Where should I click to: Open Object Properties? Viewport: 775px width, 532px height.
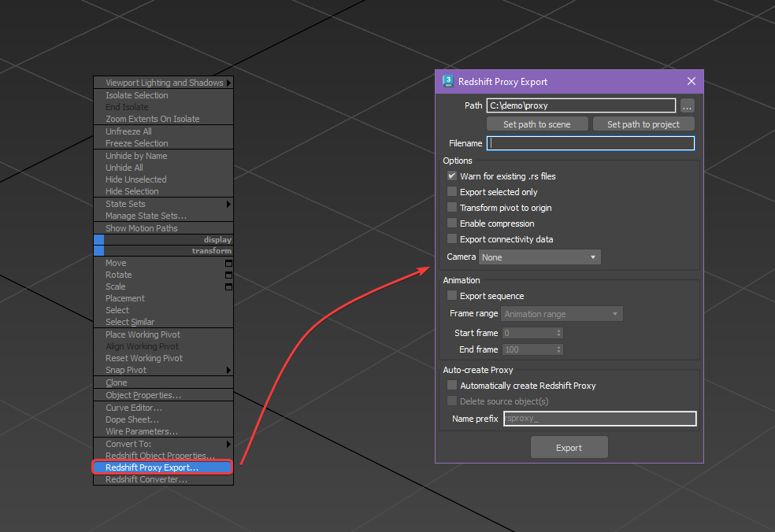(x=163, y=395)
